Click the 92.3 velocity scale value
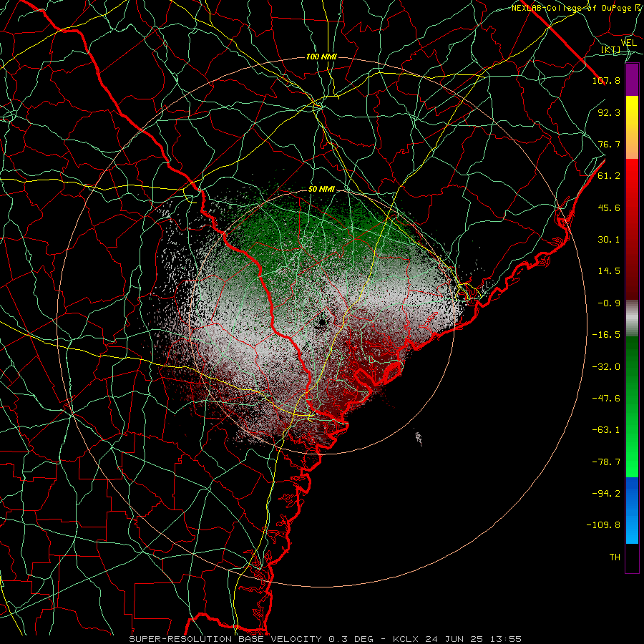Screen dimensions: 644x644 pos(609,112)
